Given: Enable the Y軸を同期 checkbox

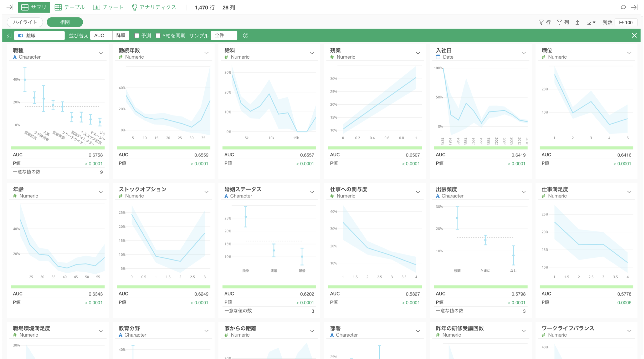Looking at the screenshot, I should [158, 35].
